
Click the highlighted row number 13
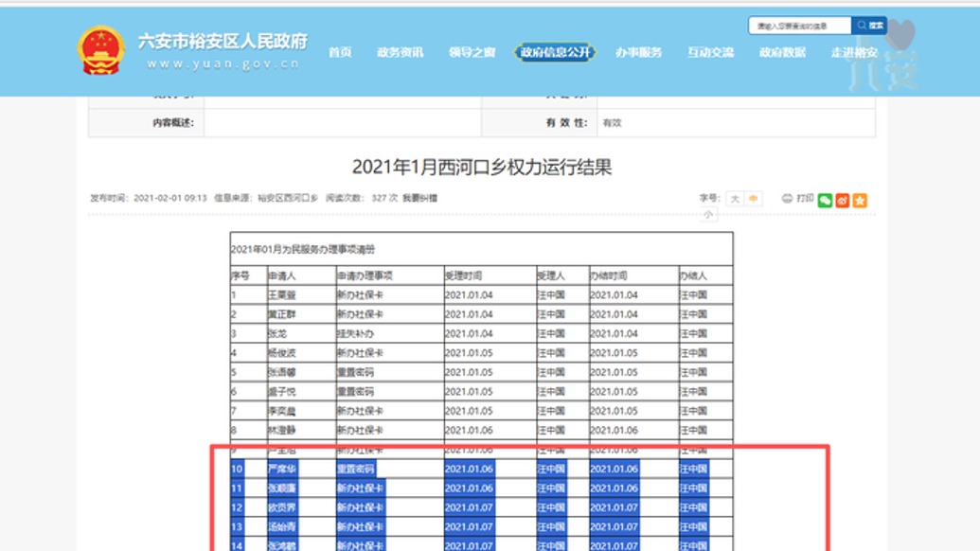[237, 527]
